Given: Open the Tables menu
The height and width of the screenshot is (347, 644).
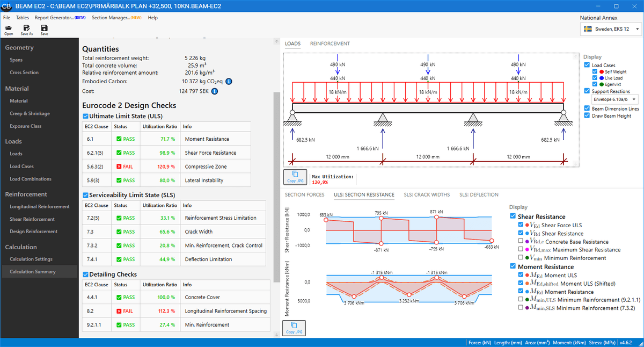Looking at the screenshot, I should click(23, 17).
